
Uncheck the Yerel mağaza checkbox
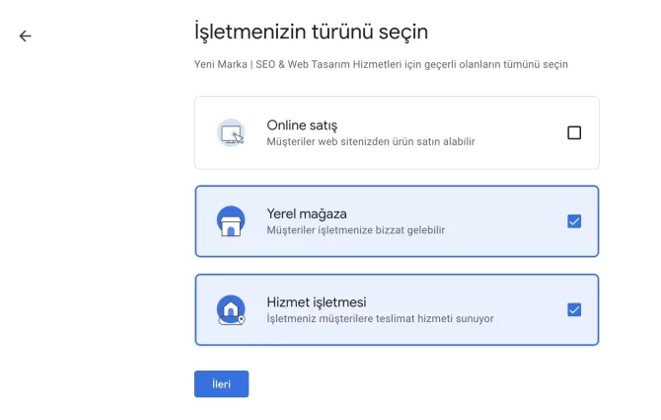(x=574, y=221)
